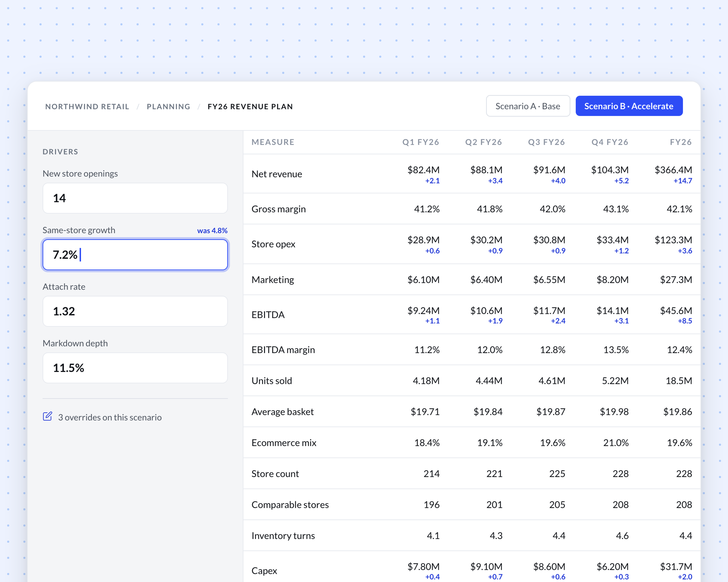Select the Net revenue row label

[277, 174]
